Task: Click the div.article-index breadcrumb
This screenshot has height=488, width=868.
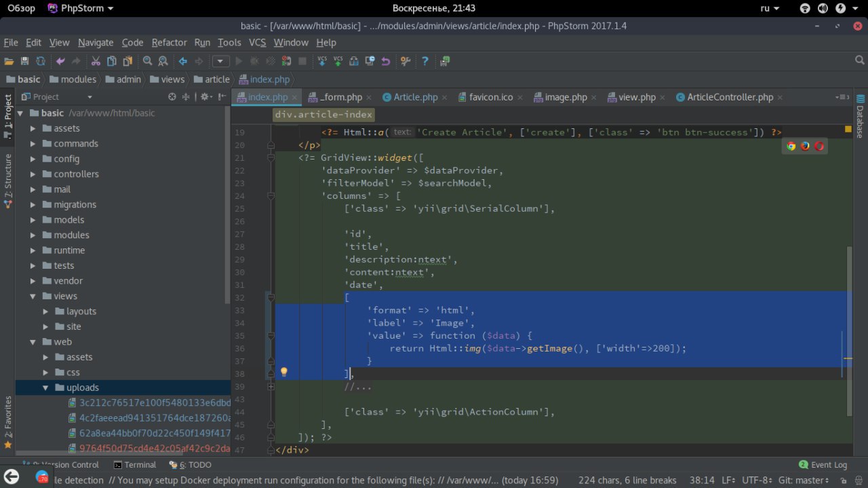Action: pos(323,115)
